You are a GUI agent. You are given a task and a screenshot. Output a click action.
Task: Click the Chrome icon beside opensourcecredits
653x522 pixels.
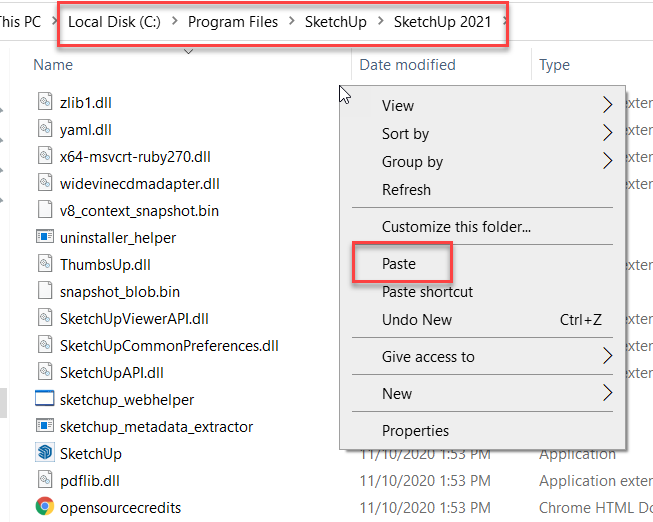[44, 507]
